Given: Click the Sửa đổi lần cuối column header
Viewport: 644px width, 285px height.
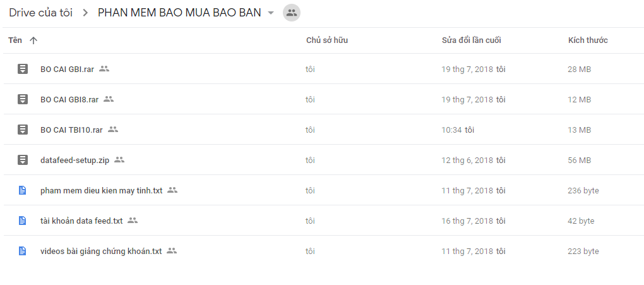Looking at the screenshot, I should pyautogui.click(x=471, y=40).
